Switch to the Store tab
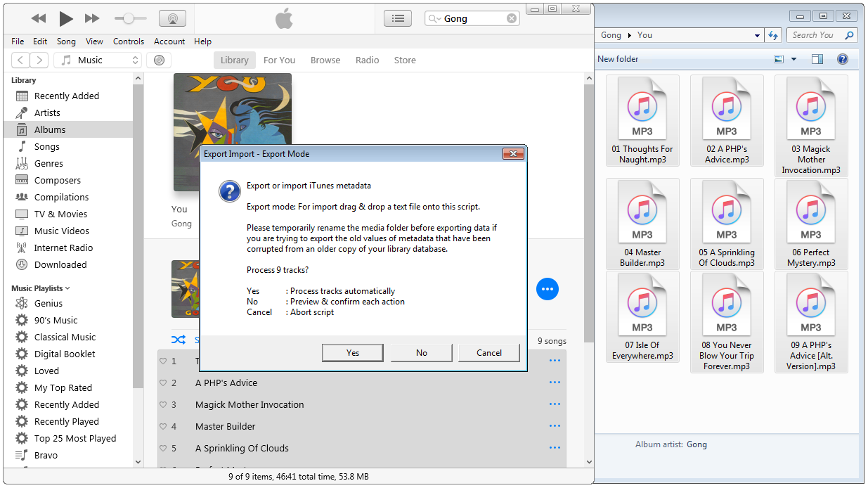This screenshot has width=868, height=488. click(405, 60)
